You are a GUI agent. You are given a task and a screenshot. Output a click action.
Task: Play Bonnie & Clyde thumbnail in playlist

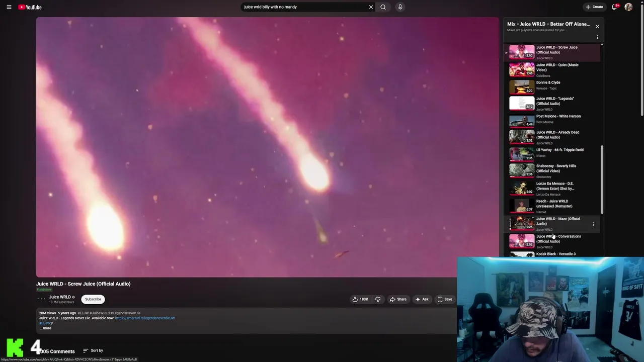(x=522, y=87)
